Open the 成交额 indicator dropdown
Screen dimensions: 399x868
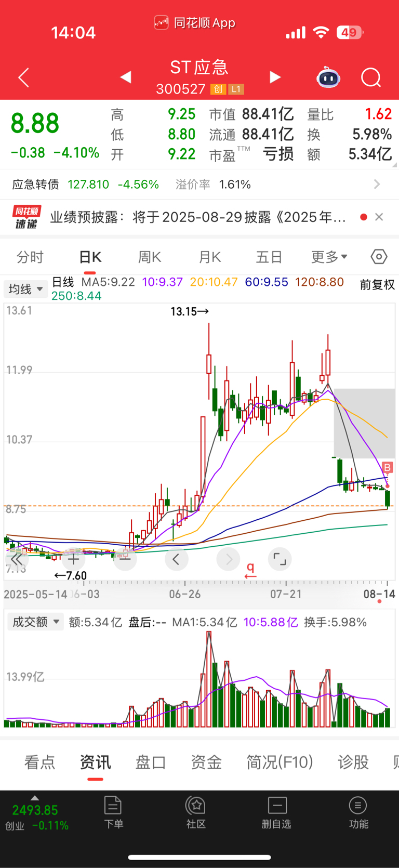[35, 622]
